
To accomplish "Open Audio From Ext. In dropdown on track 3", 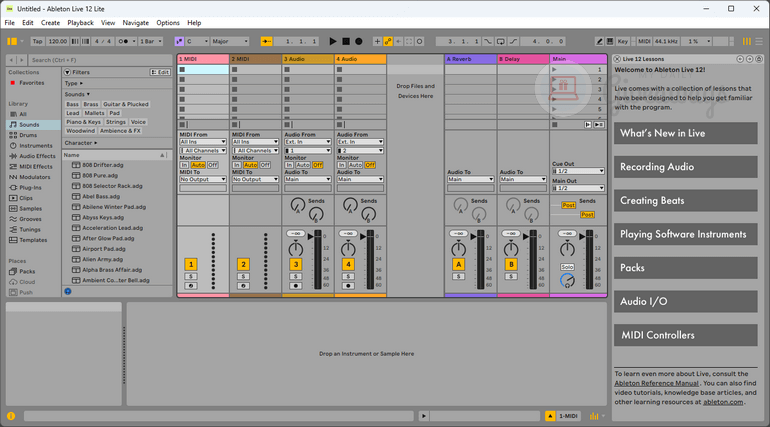I will click(308, 142).
